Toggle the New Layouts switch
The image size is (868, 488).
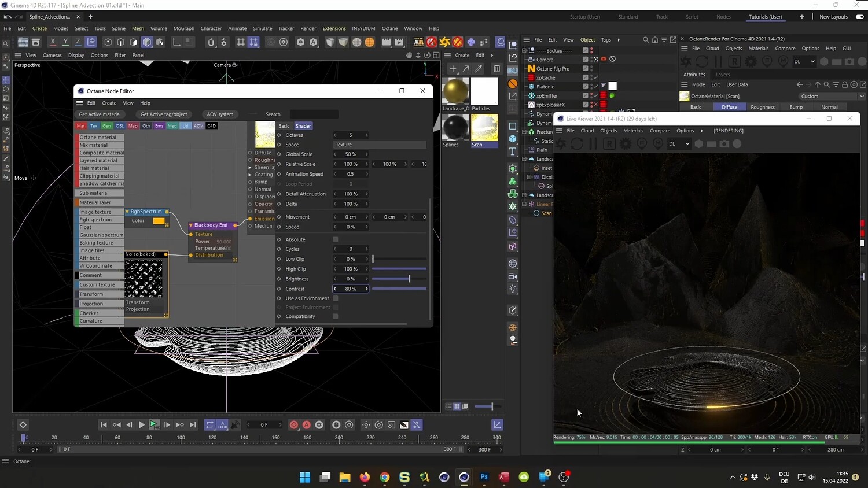point(860,17)
